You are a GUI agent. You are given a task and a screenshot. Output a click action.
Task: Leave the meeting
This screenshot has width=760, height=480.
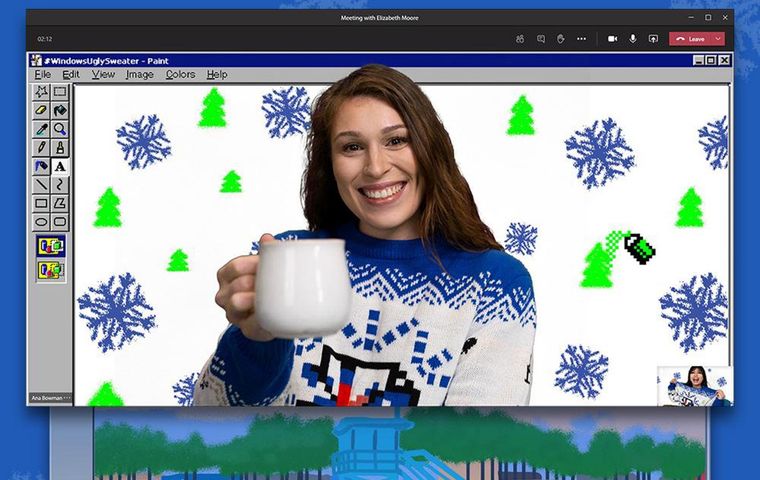pyautogui.click(x=691, y=39)
